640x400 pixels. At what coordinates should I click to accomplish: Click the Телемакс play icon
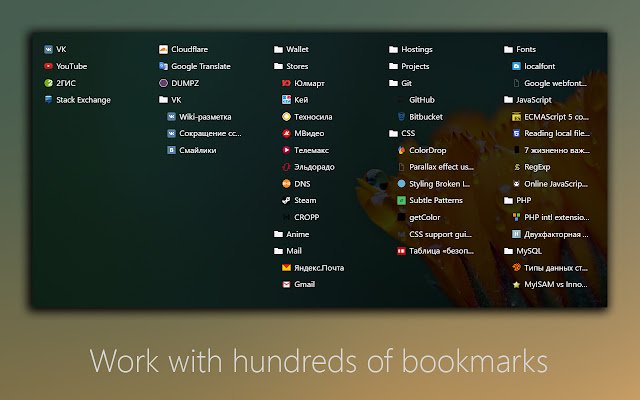coord(287,150)
